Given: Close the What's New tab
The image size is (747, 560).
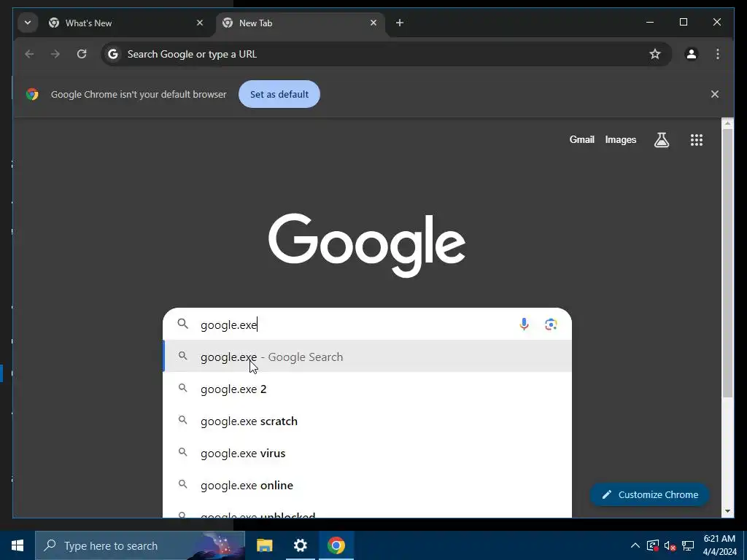Looking at the screenshot, I should pyautogui.click(x=200, y=23).
